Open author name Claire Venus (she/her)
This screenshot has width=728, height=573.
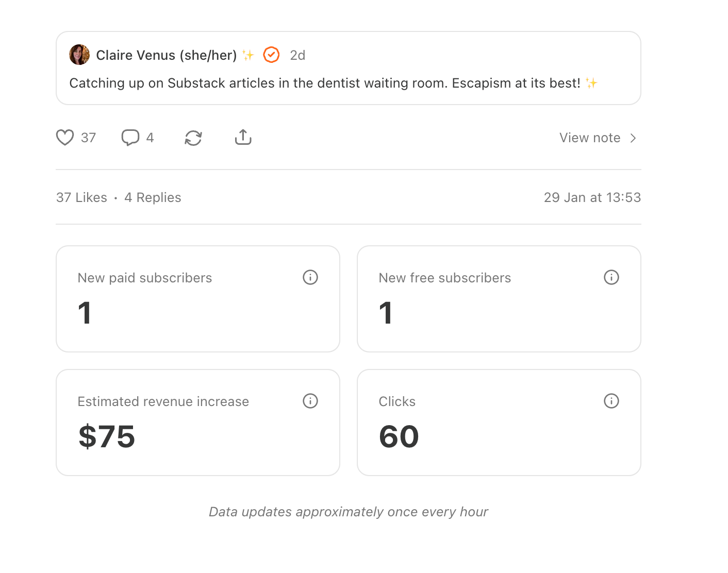click(166, 55)
